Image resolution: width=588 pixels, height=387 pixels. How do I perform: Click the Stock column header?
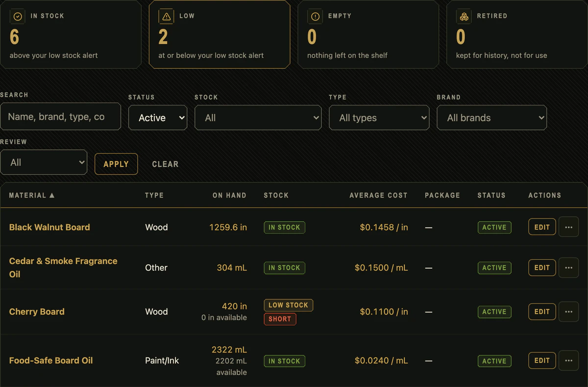pos(276,195)
